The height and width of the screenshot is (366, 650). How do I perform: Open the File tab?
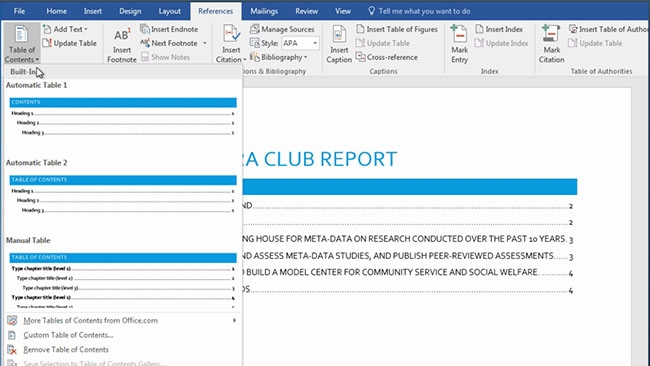coord(19,11)
